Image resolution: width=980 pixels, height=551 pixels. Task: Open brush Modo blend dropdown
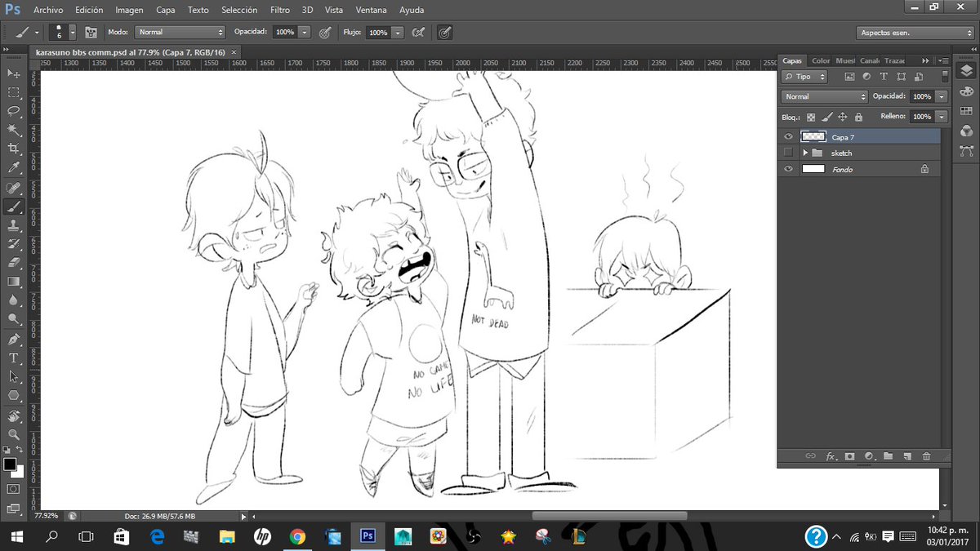pos(180,33)
